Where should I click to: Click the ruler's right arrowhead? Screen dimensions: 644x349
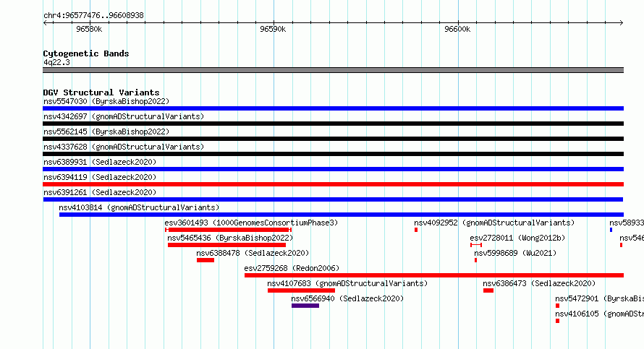(x=622, y=23)
